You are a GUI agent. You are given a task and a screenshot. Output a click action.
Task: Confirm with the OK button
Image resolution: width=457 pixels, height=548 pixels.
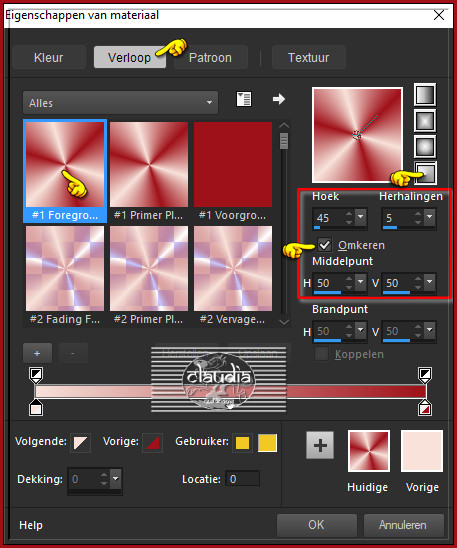[317, 525]
